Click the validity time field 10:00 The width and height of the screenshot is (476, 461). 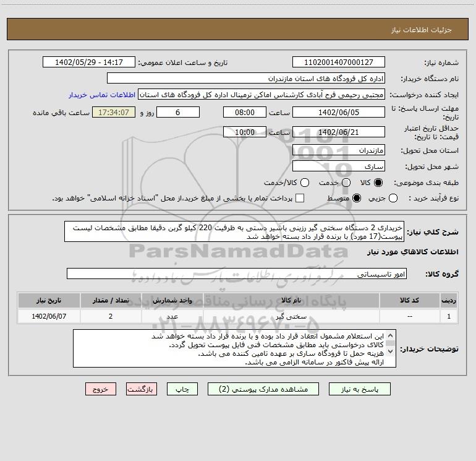click(245, 132)
